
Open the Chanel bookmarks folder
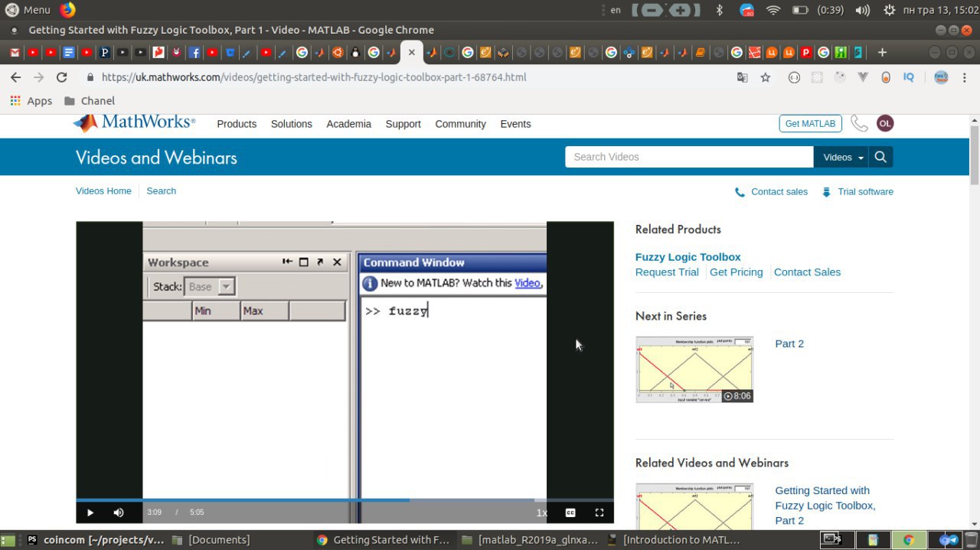click(90, 101)
